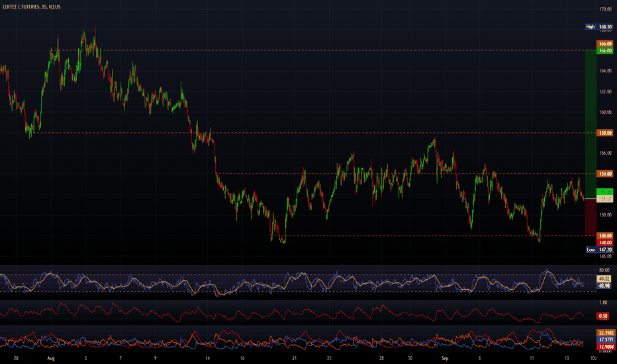
Task: Select the orange 158.00 level label
Action: (x=605, y=133)
